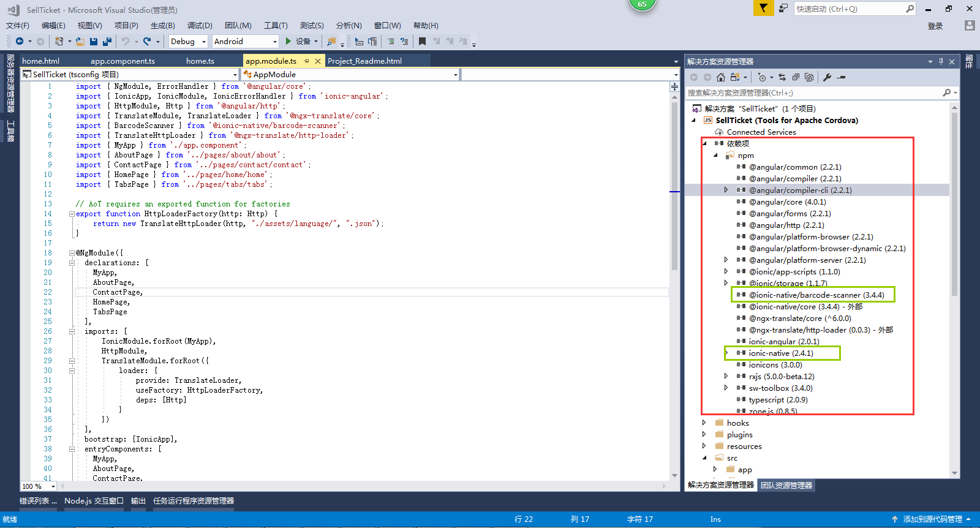Screen dimensions: 980x528
Task: Click the Show All Files icon
Action: [809, 77]
